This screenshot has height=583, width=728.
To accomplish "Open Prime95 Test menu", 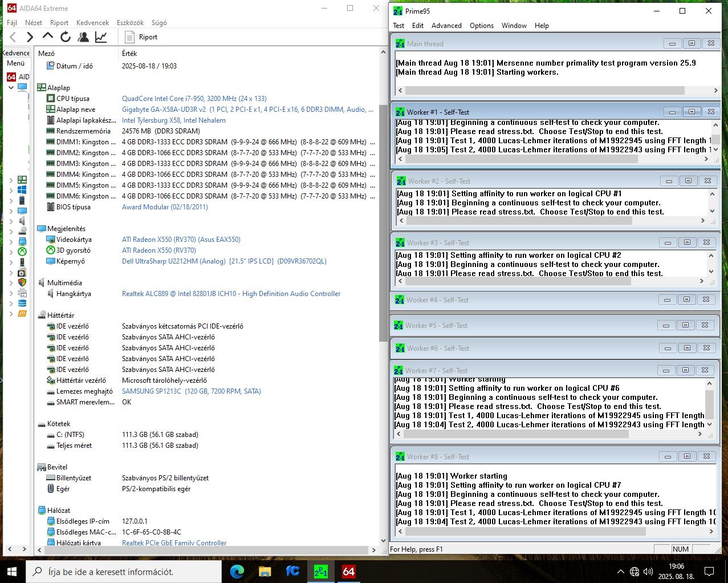I will [398, 26].
